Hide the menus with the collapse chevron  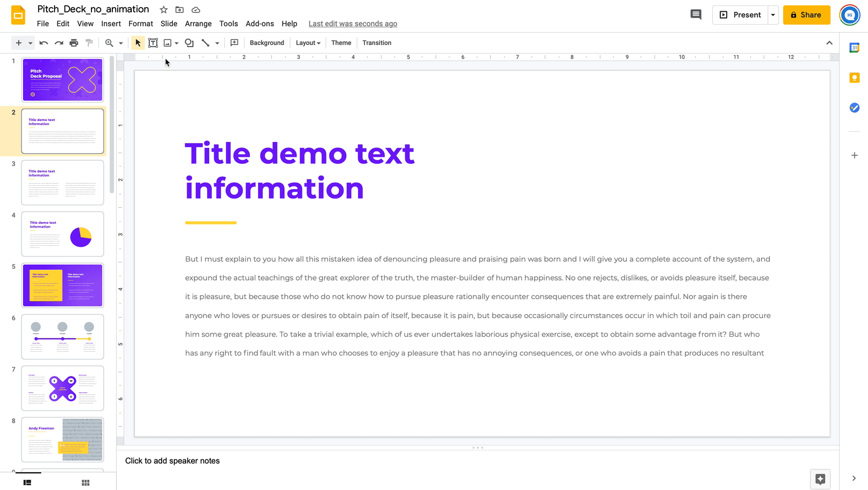[x=829, y=43]
